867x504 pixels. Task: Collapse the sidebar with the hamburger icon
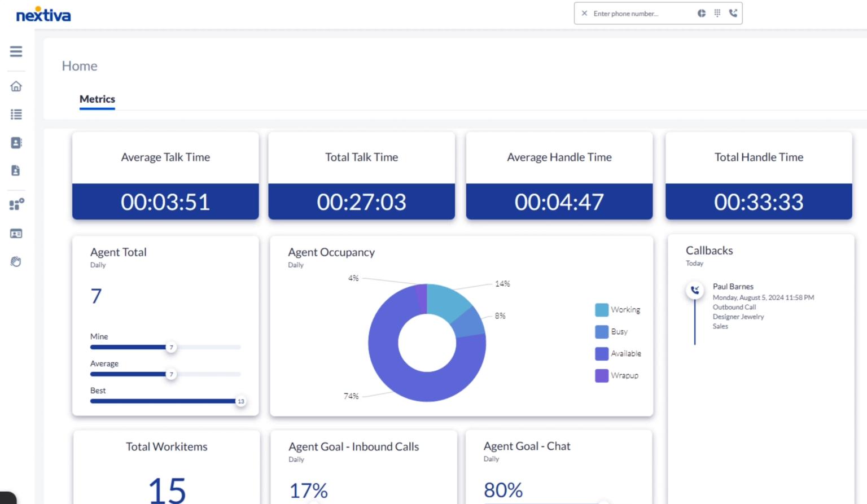15,51
